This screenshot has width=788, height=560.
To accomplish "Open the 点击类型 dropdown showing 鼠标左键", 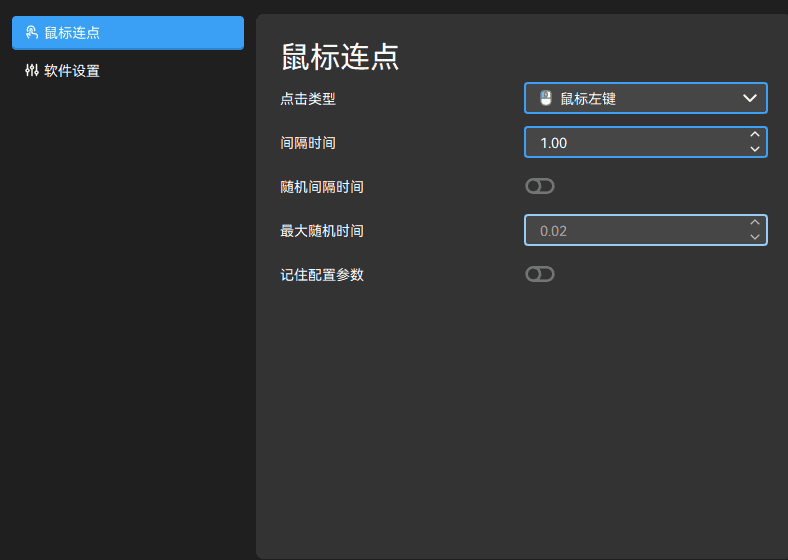I will tap(645, 98).
